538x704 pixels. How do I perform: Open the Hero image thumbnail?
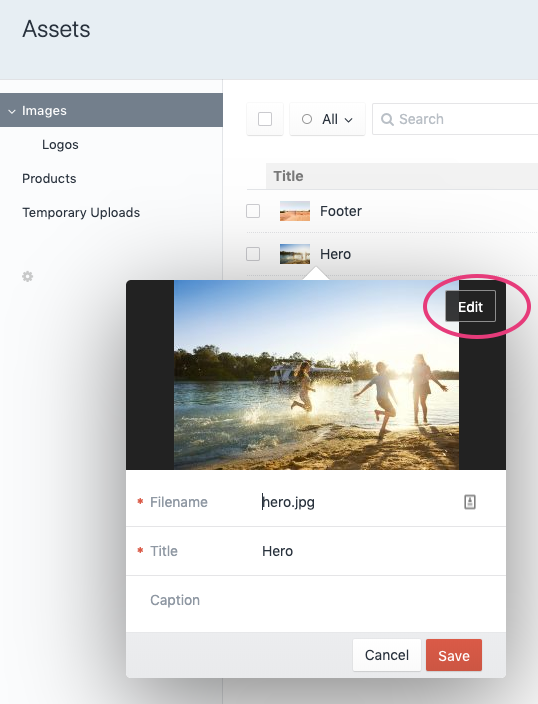[x=295, y=254]
